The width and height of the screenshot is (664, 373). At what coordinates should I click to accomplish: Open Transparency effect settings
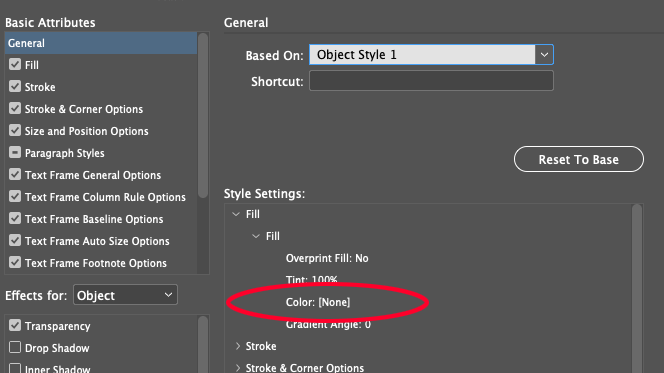pyautogui.click(x=58, y=326)
